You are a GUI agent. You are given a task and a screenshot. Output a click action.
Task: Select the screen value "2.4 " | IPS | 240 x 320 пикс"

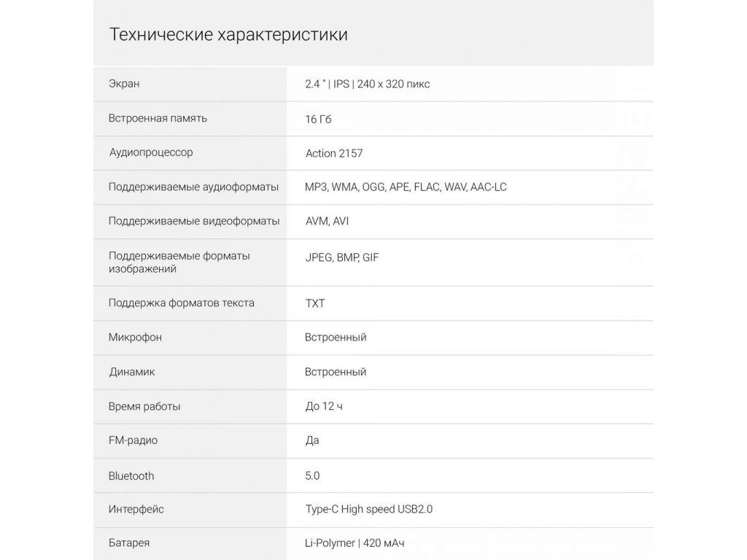(x=368, y=84)
